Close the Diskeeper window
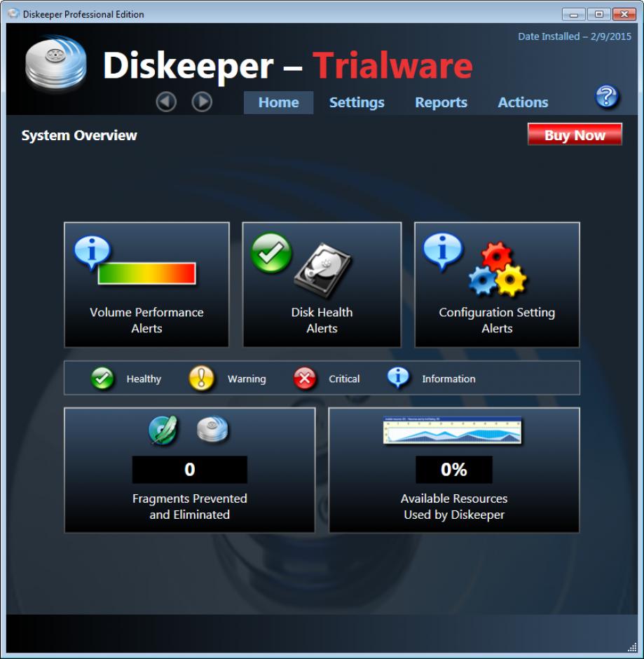Screen dimensions: 644x659 624,14
